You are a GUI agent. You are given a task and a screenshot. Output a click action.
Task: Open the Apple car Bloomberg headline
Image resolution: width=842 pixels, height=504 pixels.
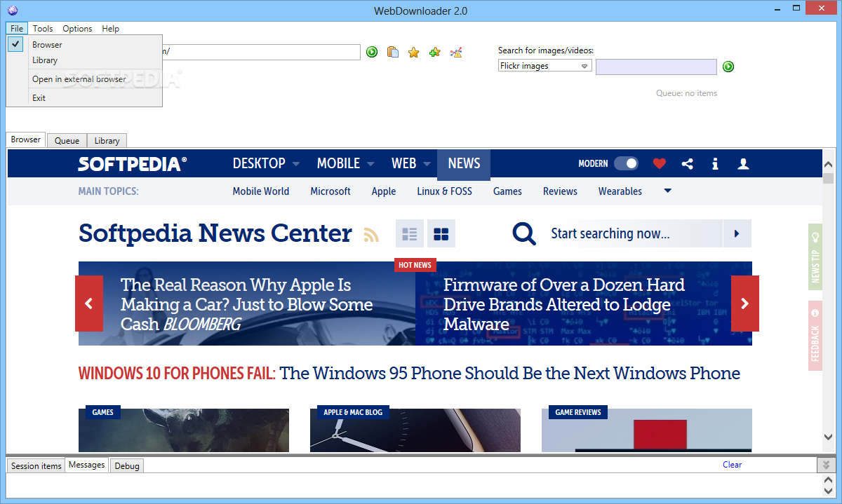[246, 305]
